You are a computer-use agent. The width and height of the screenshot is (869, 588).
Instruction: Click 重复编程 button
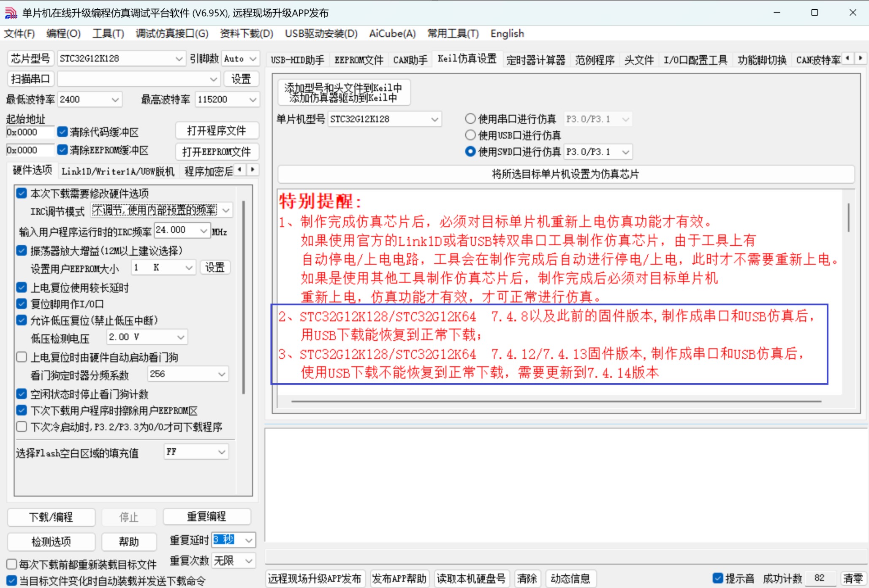[206, 517]
